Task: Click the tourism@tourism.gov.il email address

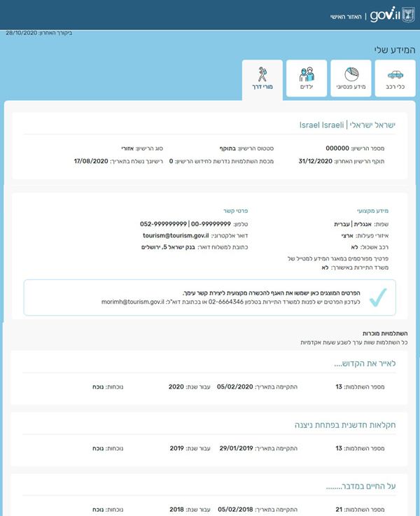Action: pos(171,235)
